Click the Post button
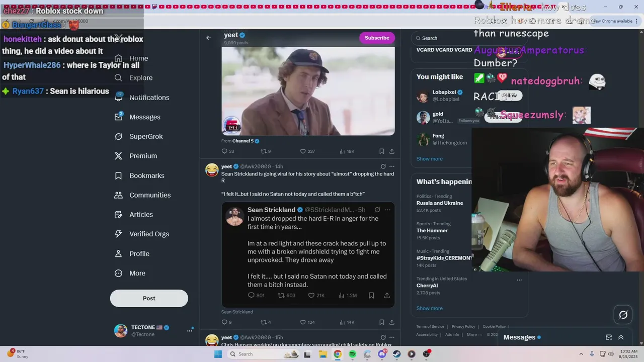The height and width of the screenshot is (362, 644). click(149, 298)
